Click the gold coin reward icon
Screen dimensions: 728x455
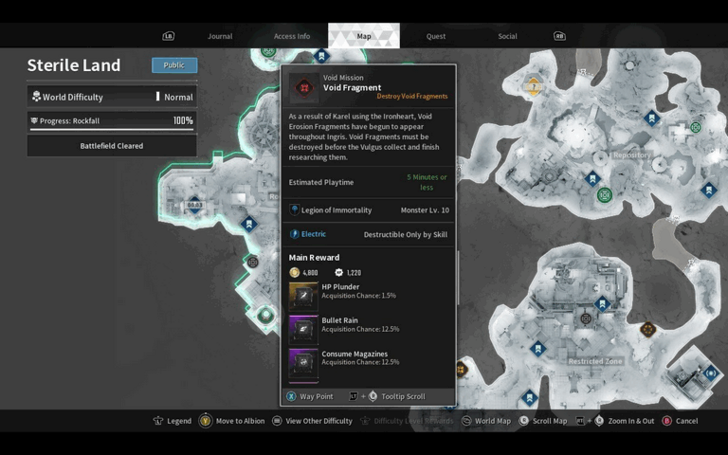click(295, 273)
